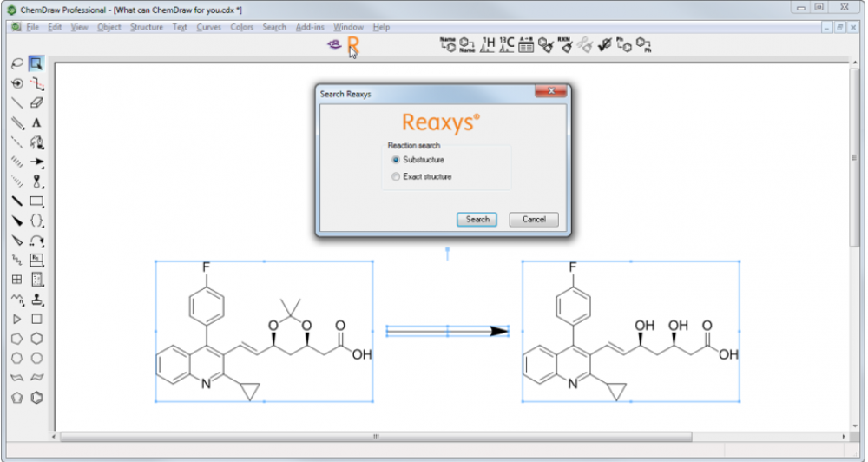Select the benzene ring tool

[36, 398]
